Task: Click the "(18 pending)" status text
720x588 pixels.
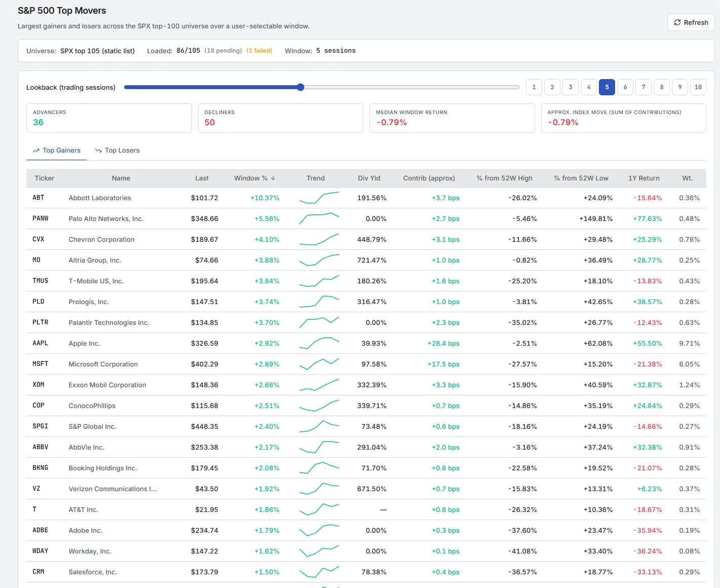Action: 223,51
